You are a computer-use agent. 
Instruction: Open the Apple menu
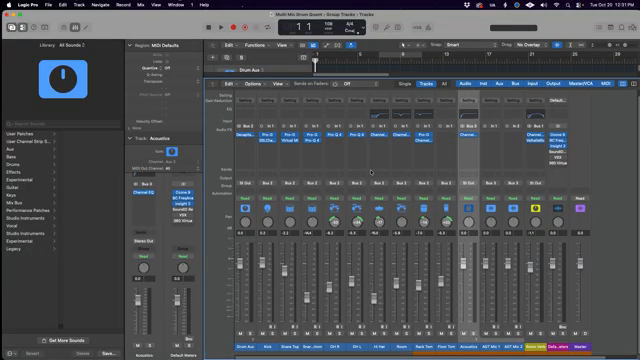tap(9, 5)
